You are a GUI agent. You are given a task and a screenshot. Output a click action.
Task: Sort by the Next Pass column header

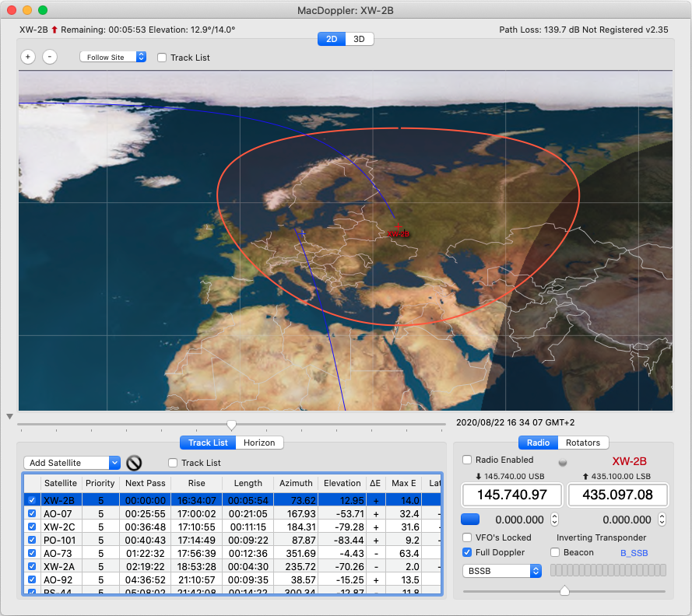[146, 483]
